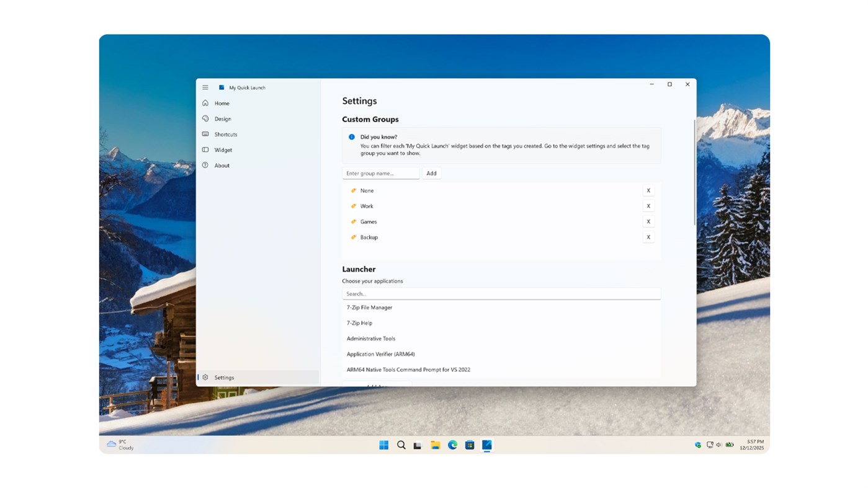Screen dimensions: 868x488
Task: Click the My Quick Launch app icon in the titlebar
Action: tap(221, 87)
